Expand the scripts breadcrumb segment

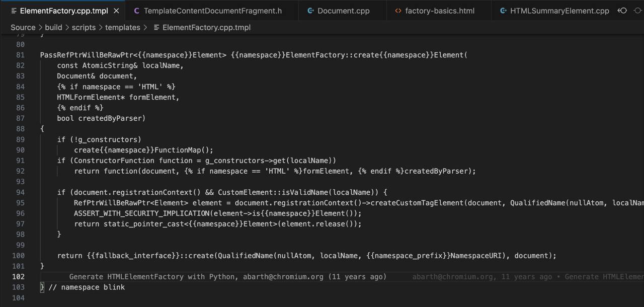point(84,27)
